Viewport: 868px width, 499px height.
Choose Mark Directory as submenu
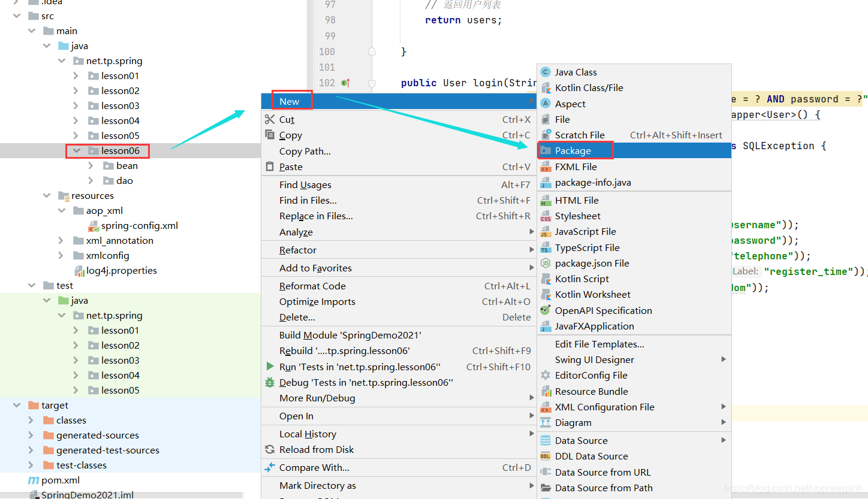(x=399, y=485)
